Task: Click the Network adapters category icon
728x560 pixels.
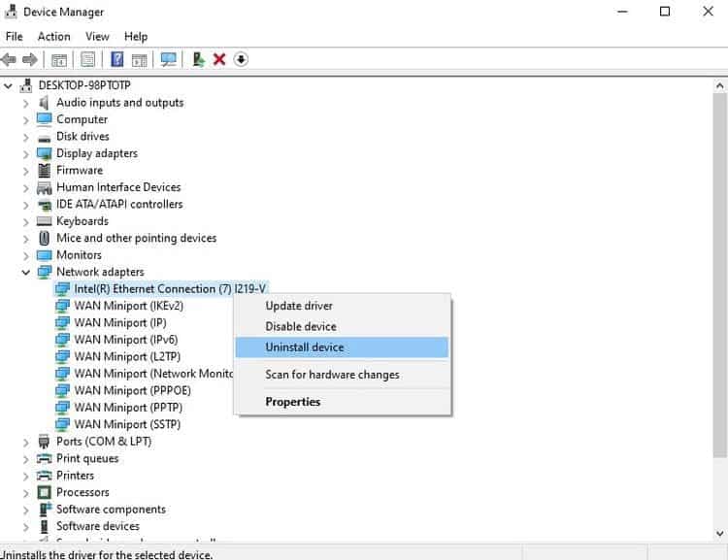Action: pos(44,272)
